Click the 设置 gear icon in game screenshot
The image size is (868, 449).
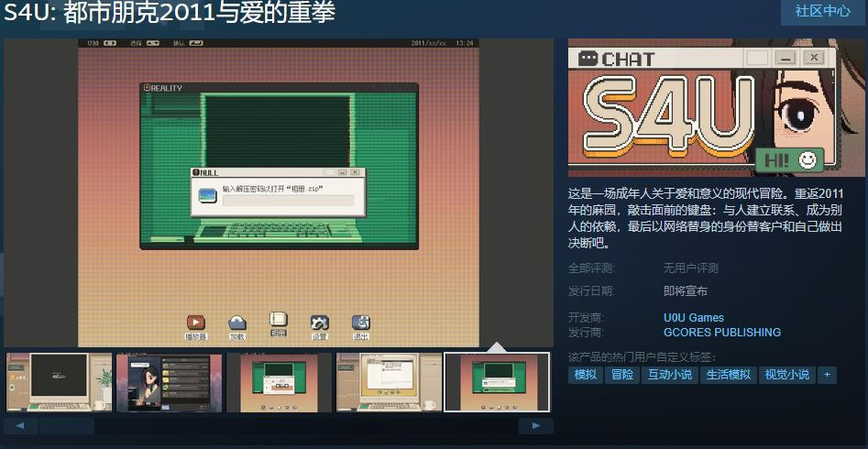(x=319, y=323)
